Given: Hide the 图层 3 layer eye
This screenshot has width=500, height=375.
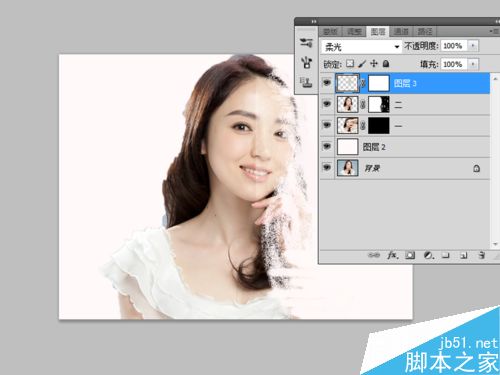Looking at the screenshot, I should pyautogui.click(x=327, y=82).
